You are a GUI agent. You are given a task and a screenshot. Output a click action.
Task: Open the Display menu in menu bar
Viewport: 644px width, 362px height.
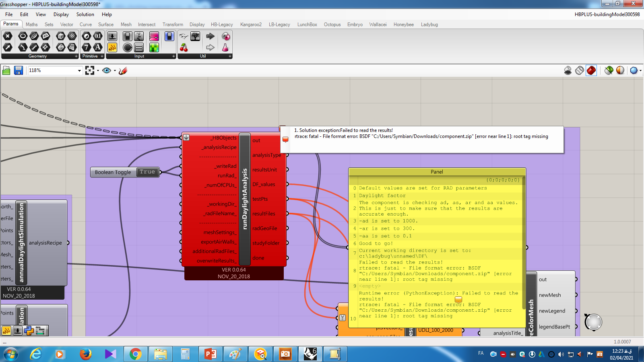(x=61, y=14)
